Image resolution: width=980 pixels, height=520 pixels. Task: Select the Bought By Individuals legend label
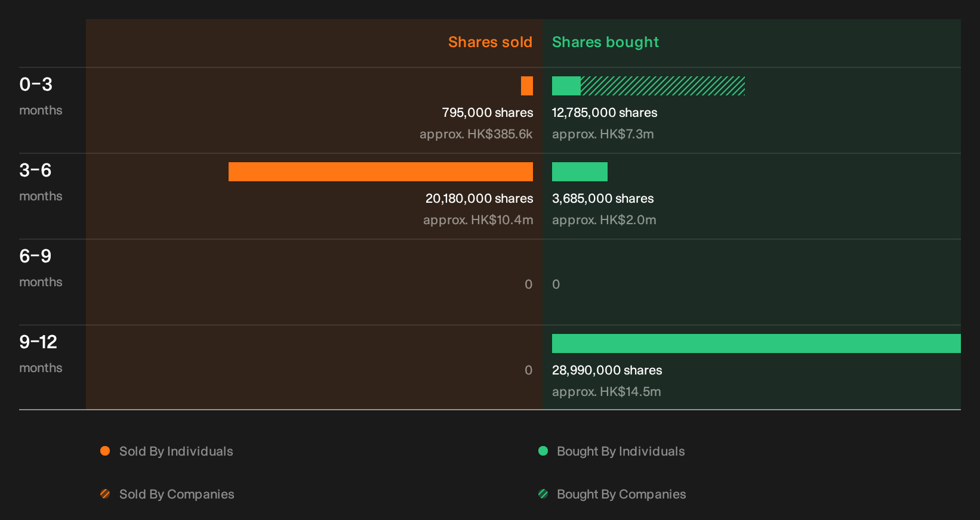621,451
